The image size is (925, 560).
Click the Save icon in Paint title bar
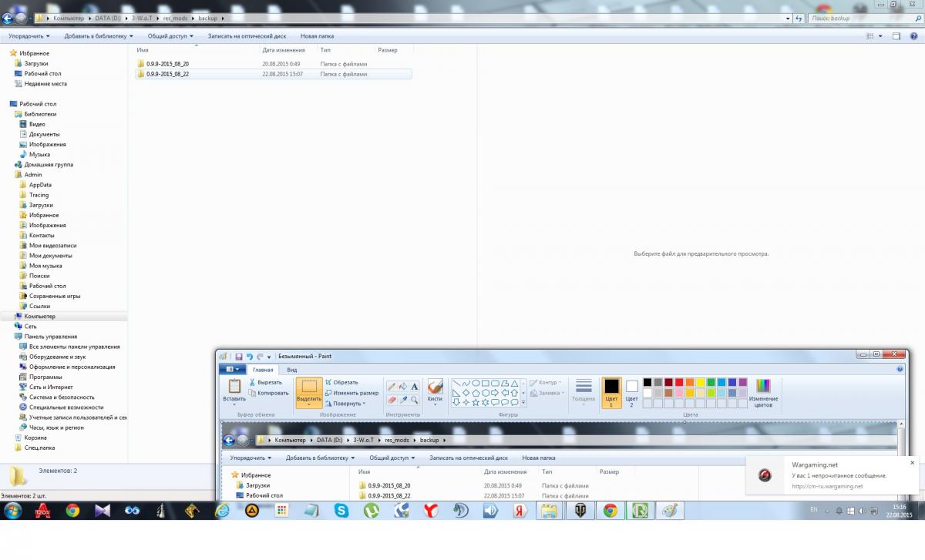[239, 357]
